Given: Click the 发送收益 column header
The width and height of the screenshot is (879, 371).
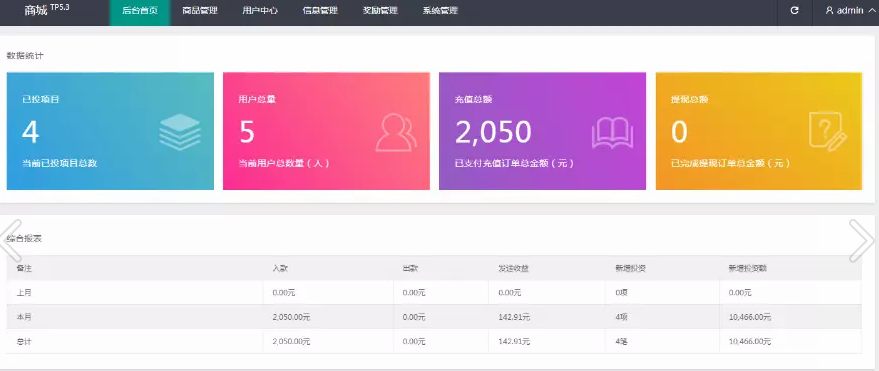Looking at the screenshot, I should tap(513, 268).
